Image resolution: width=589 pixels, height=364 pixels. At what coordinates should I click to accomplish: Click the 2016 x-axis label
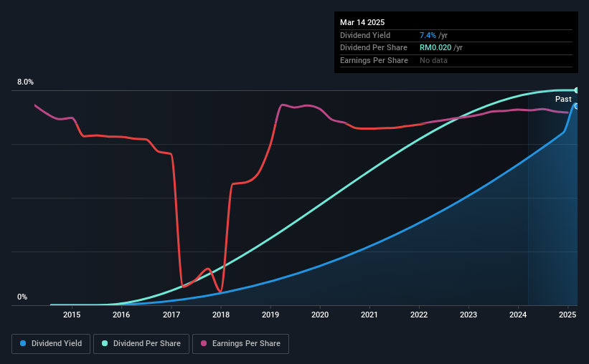pyautogui.click(x=121, y=315)
